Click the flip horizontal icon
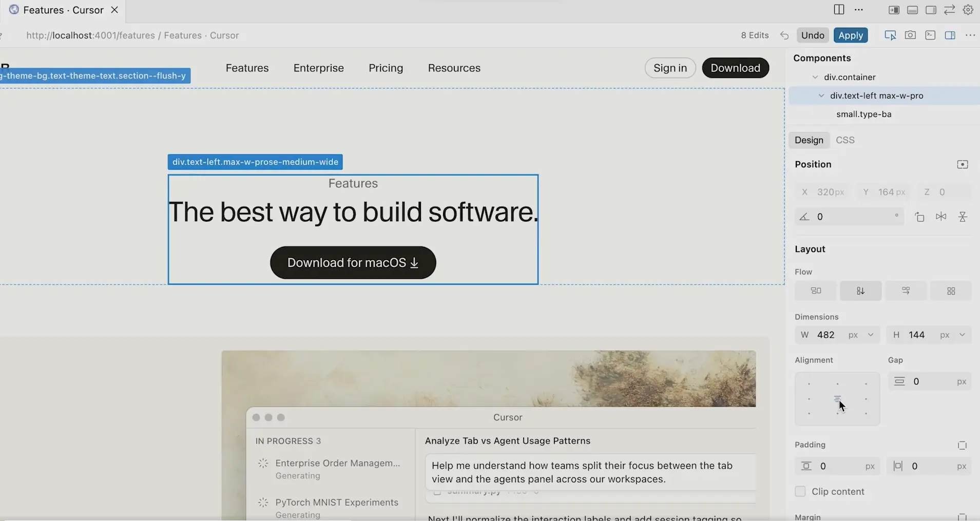The image size is (980, 521). click(941, 217)
